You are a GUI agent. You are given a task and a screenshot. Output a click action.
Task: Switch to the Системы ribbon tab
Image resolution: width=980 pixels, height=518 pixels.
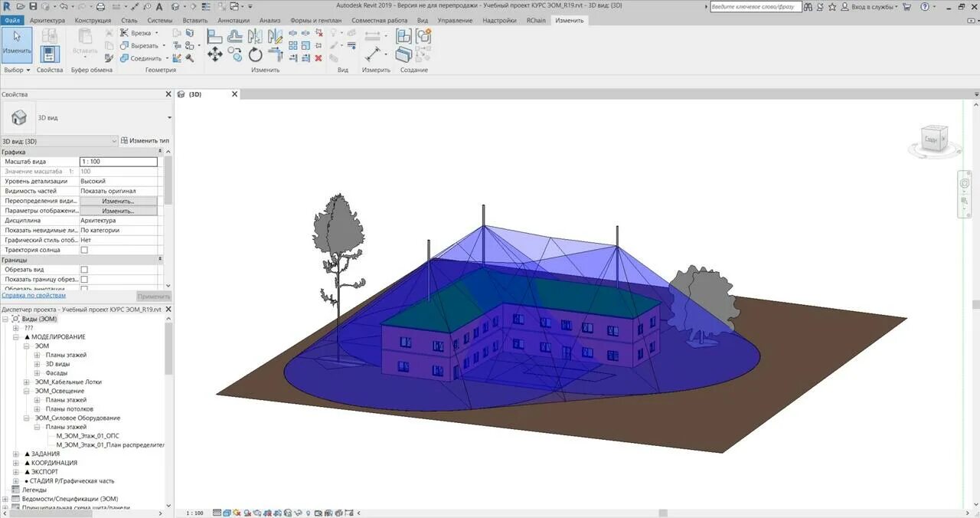160,20
